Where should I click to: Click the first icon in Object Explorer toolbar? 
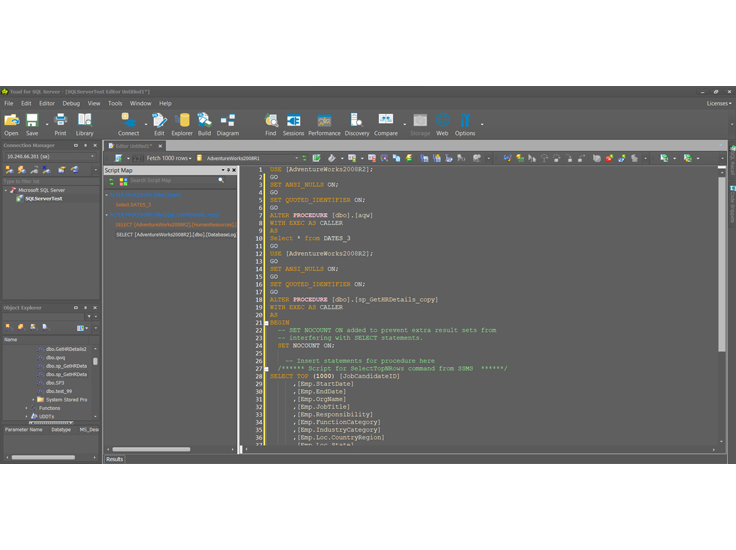click(x=9, y=327)
